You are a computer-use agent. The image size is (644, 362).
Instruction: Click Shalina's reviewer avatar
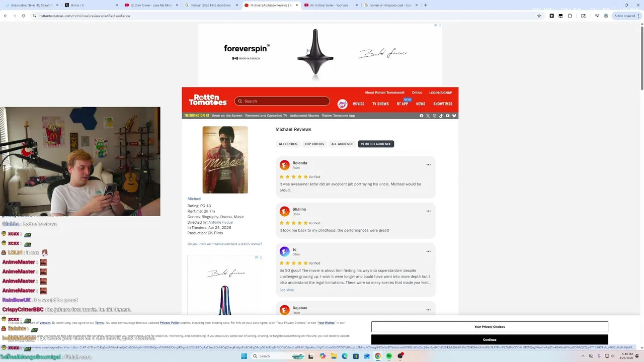click(285, 211)
